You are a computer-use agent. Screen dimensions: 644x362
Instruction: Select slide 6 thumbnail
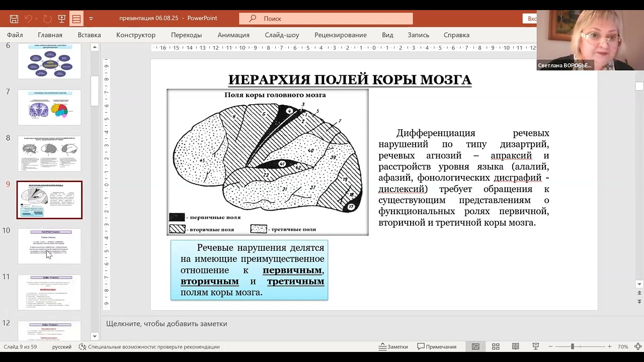[x=49, y=61]
